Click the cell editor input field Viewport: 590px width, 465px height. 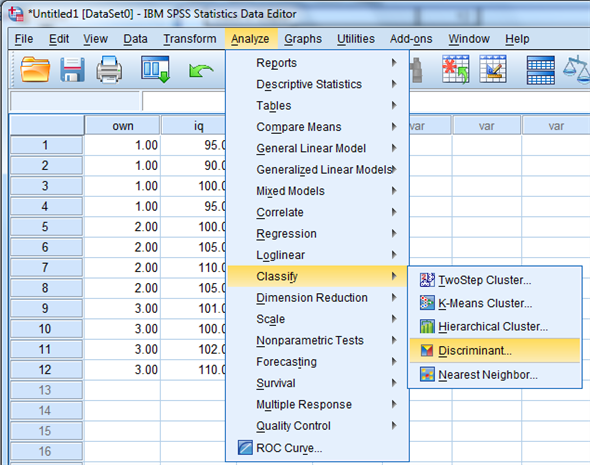click(x=184, y=101)
